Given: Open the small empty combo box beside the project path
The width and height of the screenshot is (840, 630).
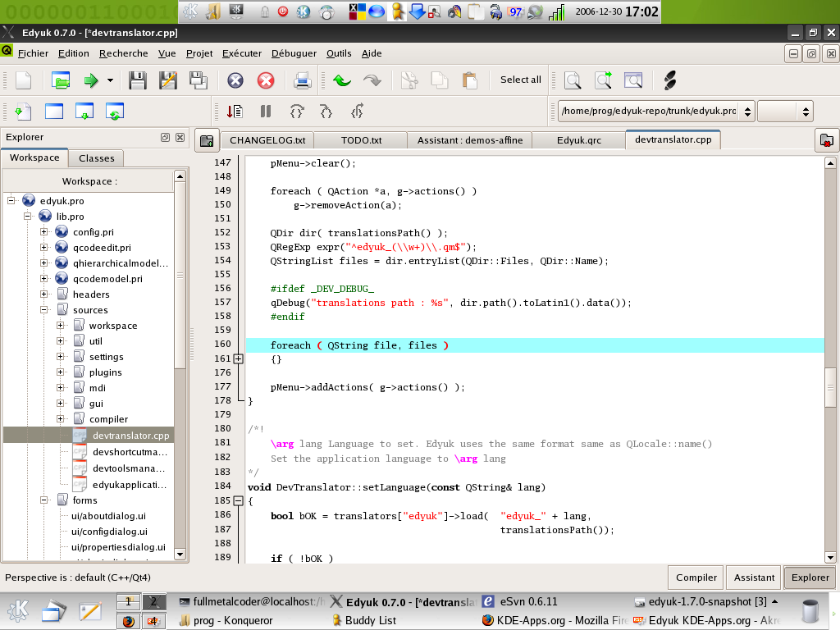Looking at the screenshot, I should tap(785, 112).
